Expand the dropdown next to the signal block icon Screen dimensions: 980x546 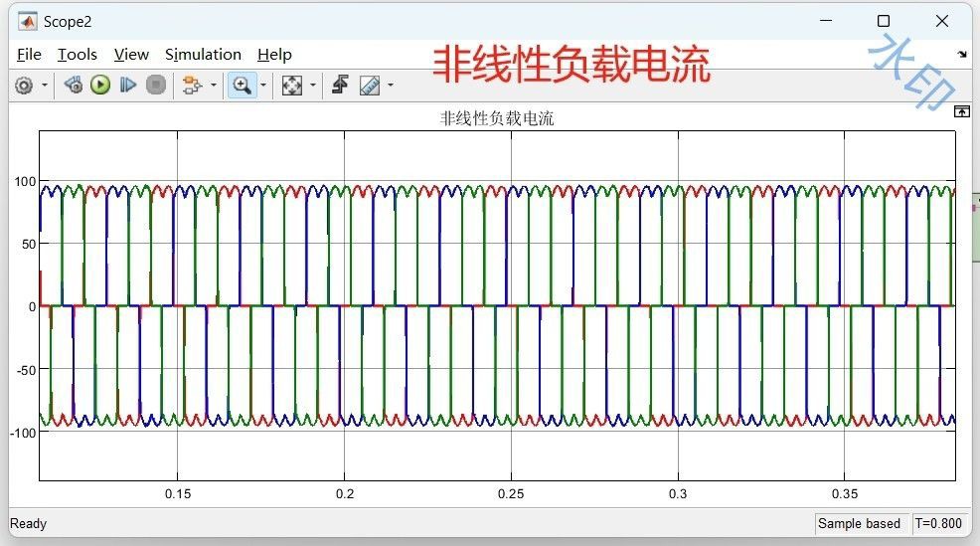point(213,86)
